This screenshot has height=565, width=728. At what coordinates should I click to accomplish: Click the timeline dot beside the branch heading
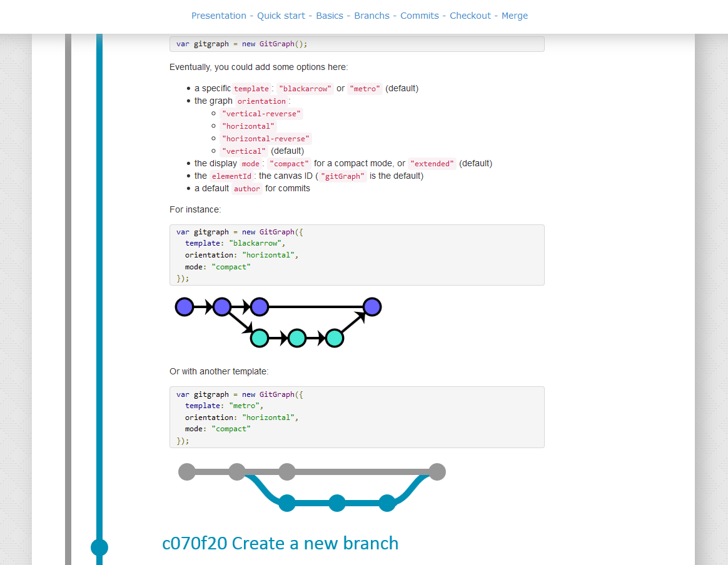(x=99, y=547)
